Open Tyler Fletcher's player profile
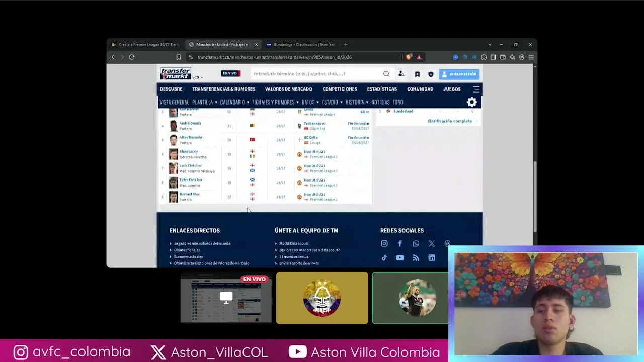644x362 pixels. click(x=191, y=179)
